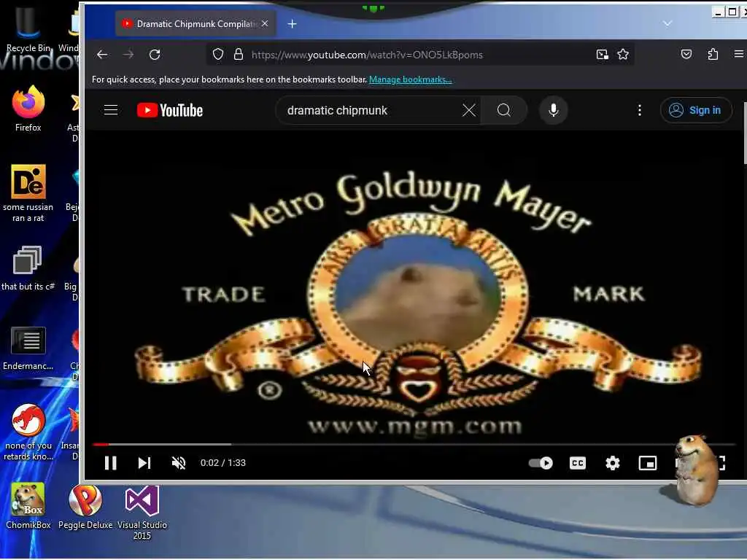Image resolution: width=747 pixels, height=560 pixels.
Task: Bookmark this page with the star icon
Action: (x=623, y=54)
